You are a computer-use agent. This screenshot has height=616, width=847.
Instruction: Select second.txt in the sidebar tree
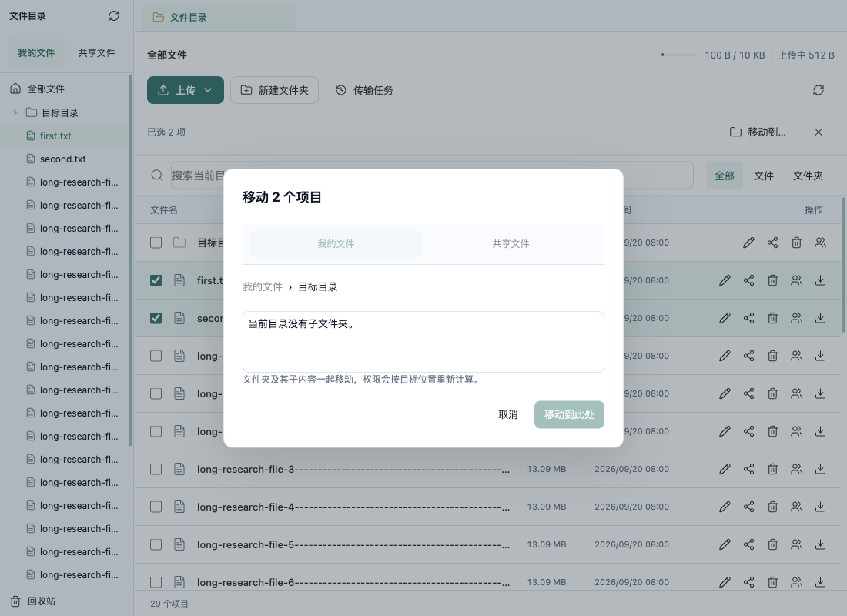tap(62, 159)
